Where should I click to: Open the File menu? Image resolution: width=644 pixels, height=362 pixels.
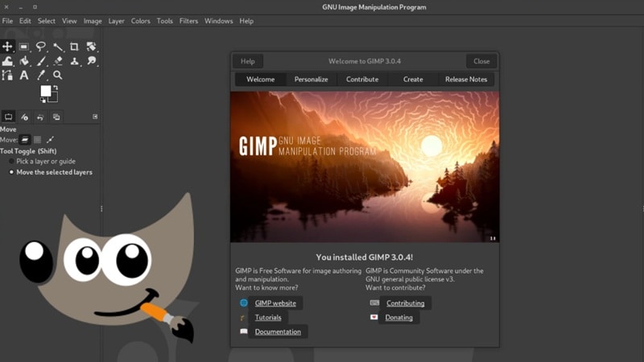pyautogui.click(x=7, y=21)
